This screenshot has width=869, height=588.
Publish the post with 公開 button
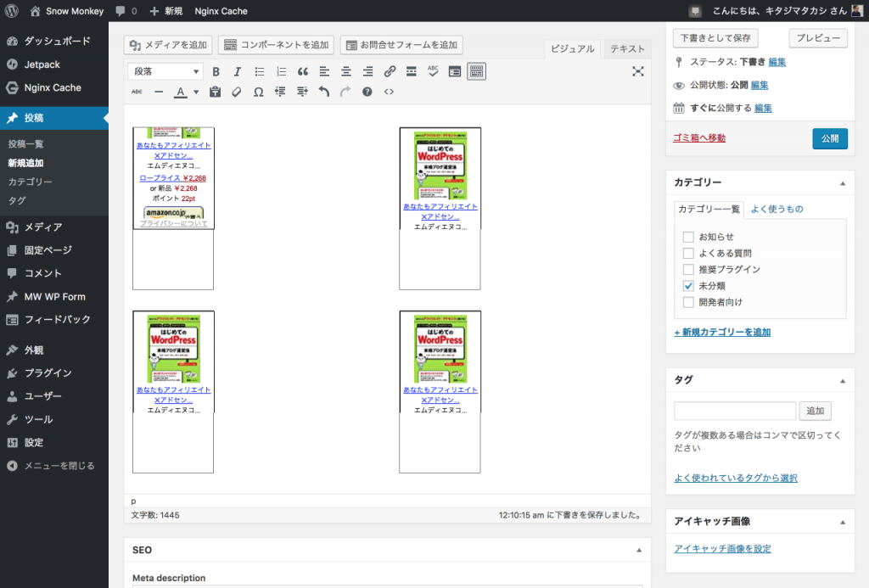830,138
